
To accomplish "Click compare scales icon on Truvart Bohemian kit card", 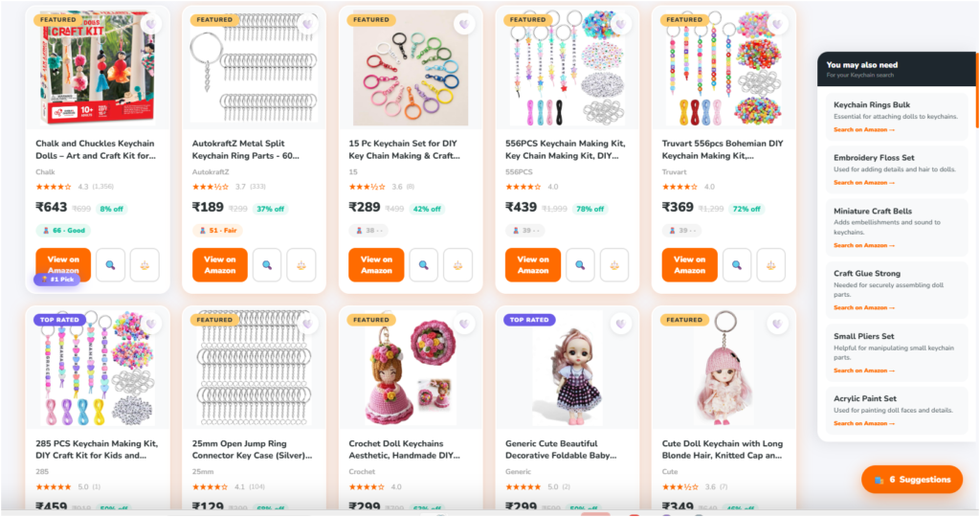I will [770, 265].
